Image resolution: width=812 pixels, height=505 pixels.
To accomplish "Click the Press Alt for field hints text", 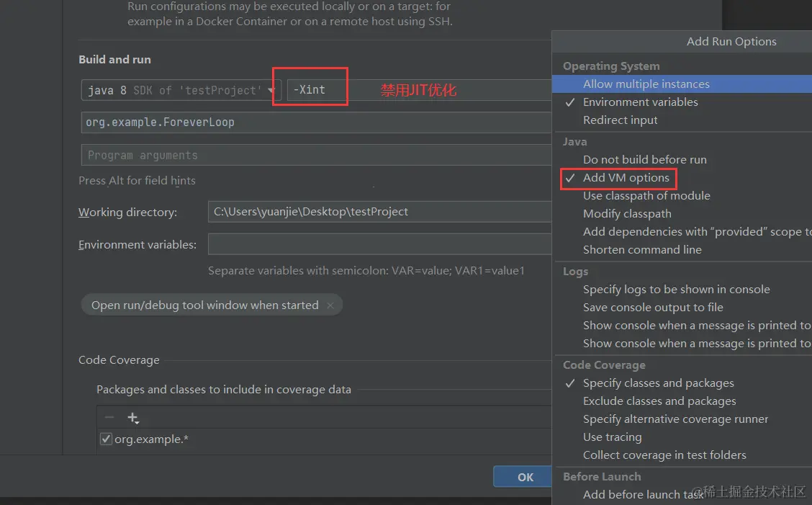I will (137, 180).
